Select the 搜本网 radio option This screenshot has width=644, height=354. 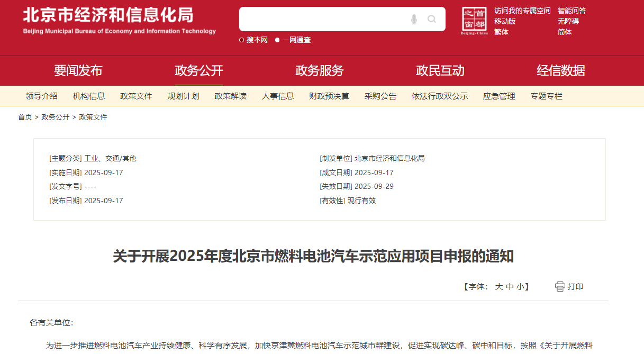coord(242,40)
